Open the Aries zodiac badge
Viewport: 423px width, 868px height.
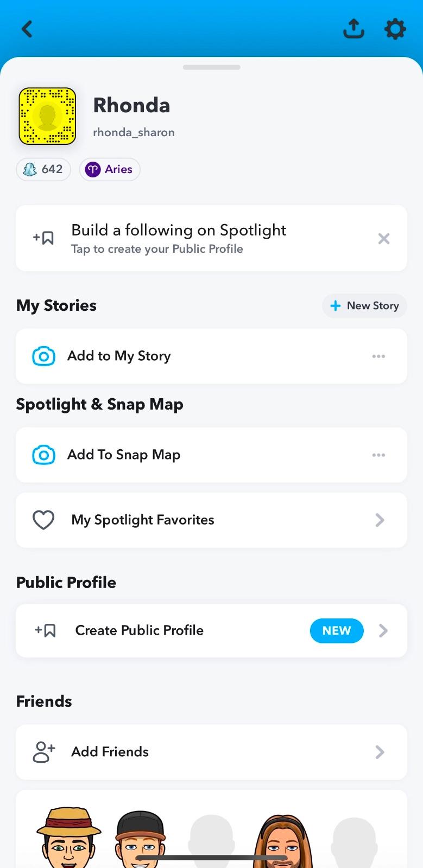pos(110,169)
